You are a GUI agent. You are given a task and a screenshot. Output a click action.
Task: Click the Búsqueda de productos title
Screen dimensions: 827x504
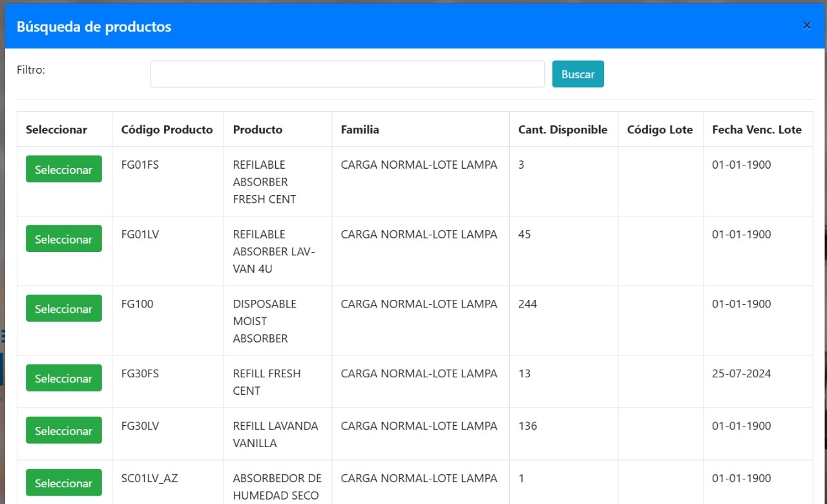94,26
